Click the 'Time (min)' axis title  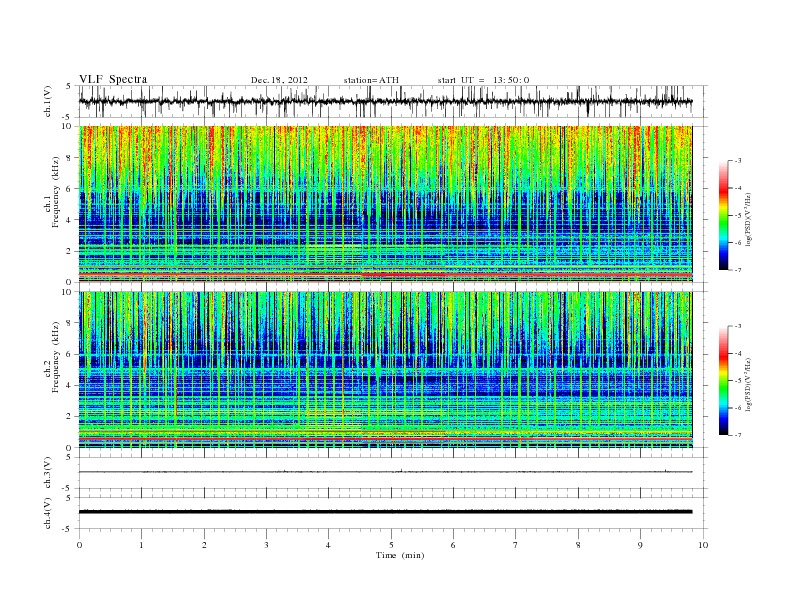coord(400,555)
